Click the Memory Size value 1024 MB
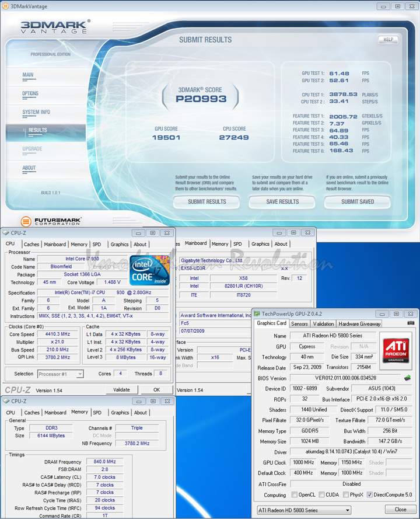420x519 pixels. click(x=310, y=441)
